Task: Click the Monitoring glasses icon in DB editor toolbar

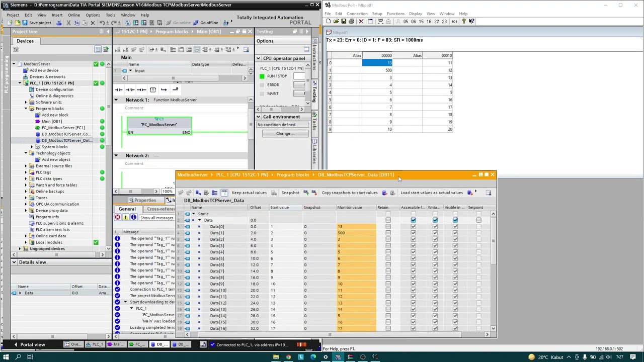Action: click(224, 193)
